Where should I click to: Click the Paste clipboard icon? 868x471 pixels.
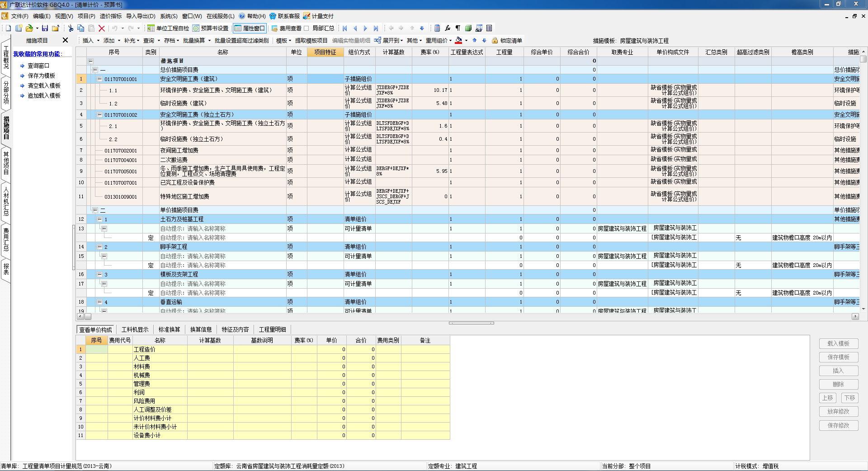(x=91, y=28)
